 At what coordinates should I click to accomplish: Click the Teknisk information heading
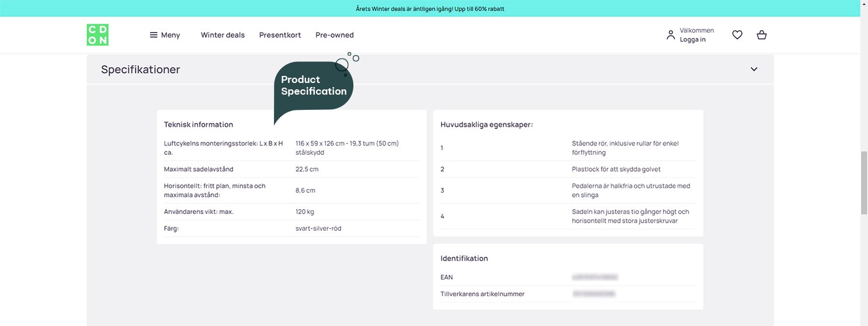(x=199, y=124)
